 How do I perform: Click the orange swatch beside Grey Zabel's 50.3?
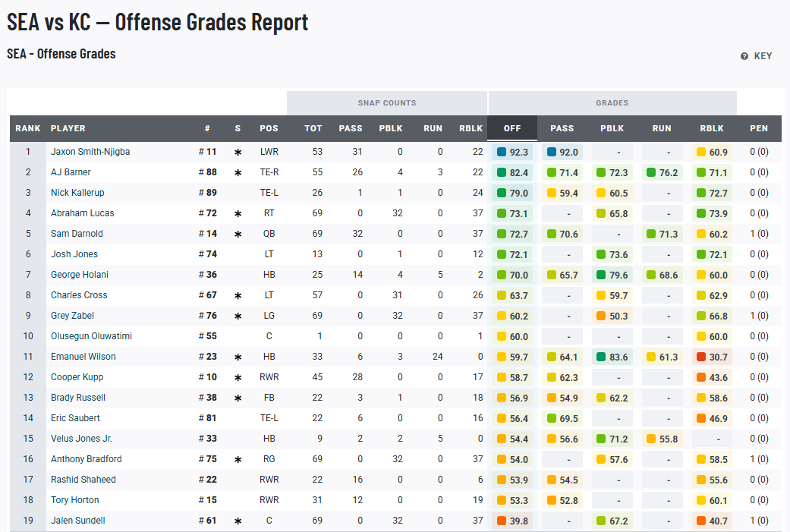click(601, 316)
